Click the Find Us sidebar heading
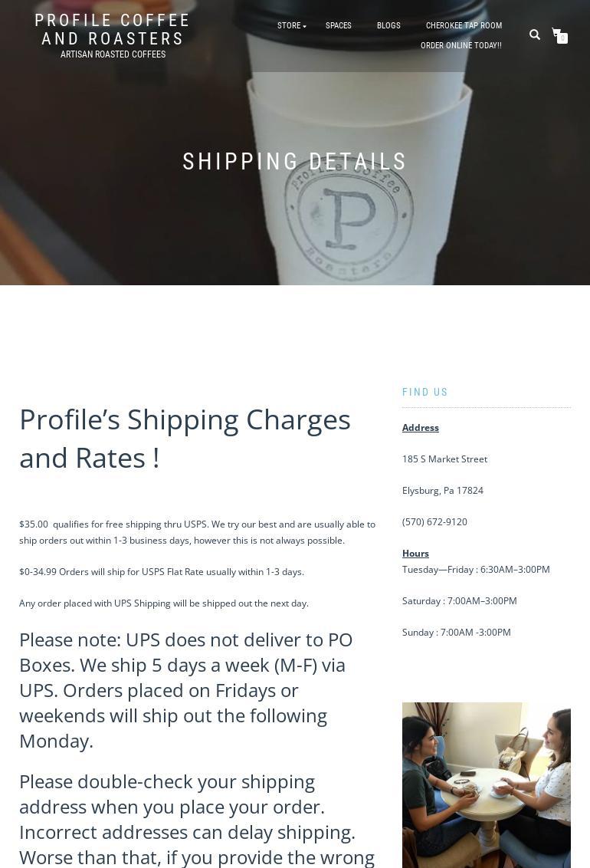The width and height of the screenshot is (590, 868). tap(425, 392)
